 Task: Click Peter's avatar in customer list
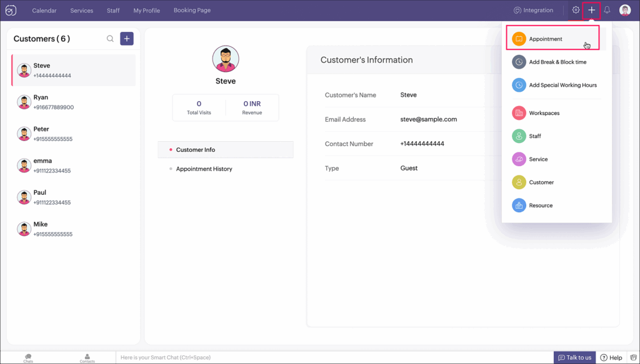click(x=24, y=134)
